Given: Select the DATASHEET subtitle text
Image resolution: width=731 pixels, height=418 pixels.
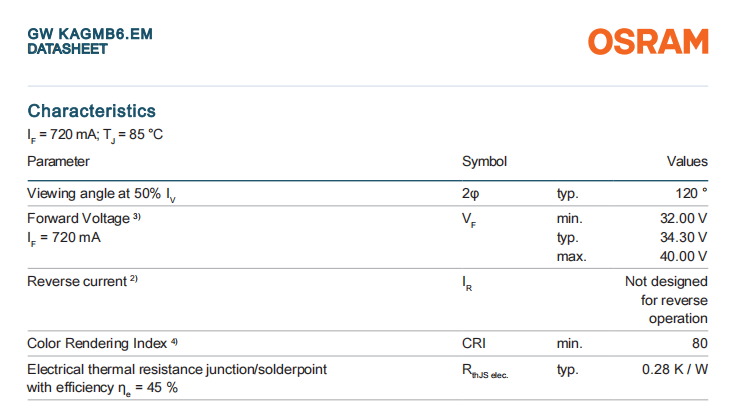Looking at the screenshot, I should [67, 48].
